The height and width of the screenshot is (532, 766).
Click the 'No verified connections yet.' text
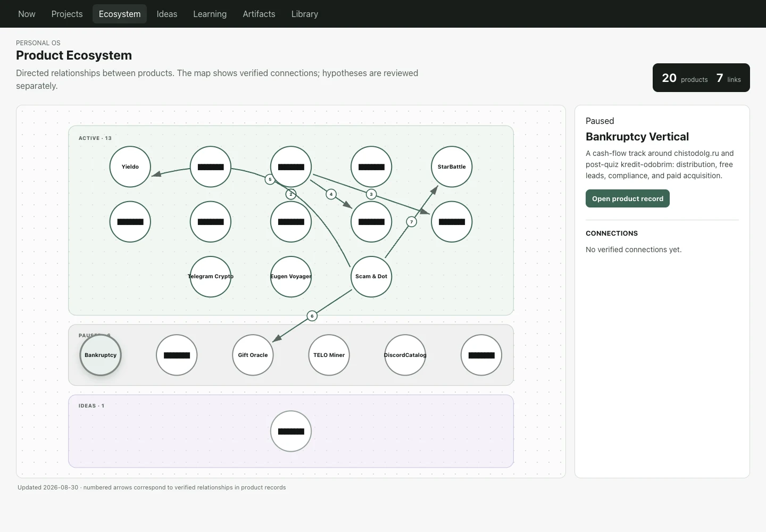tap(634, 250)
